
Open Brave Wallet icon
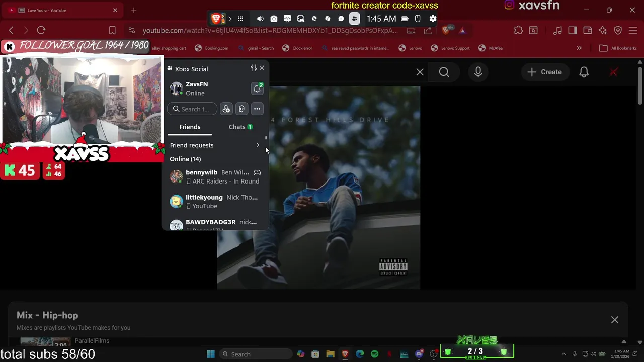587,30
